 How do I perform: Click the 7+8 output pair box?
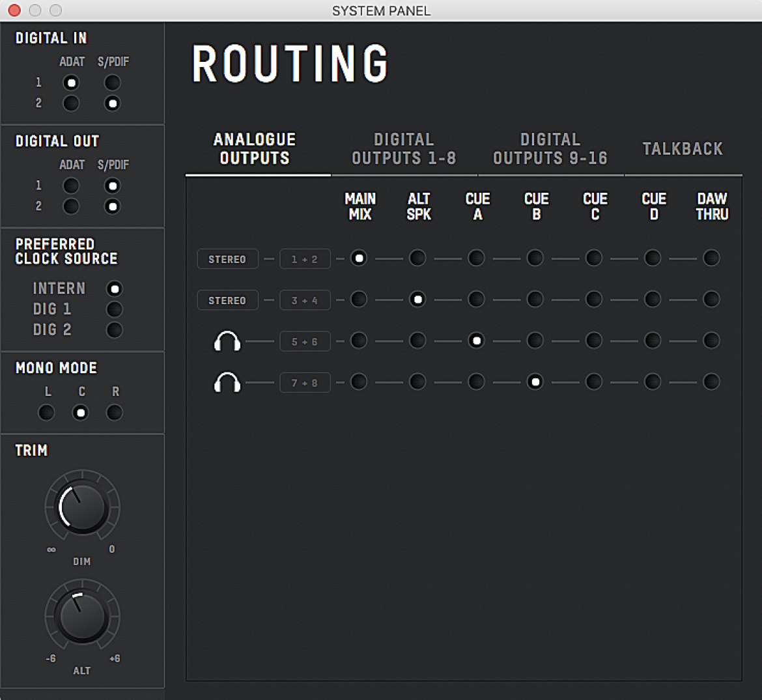tap(305, 383)
